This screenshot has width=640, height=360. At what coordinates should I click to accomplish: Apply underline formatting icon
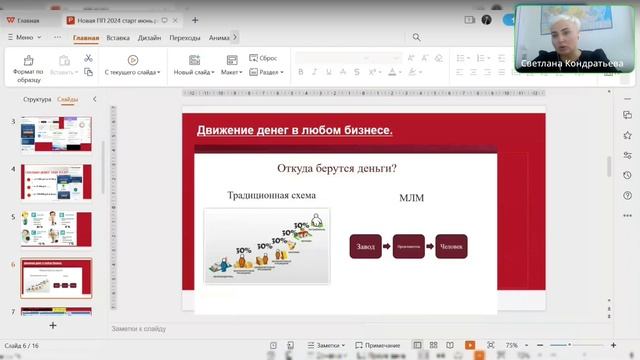point(329,72)
